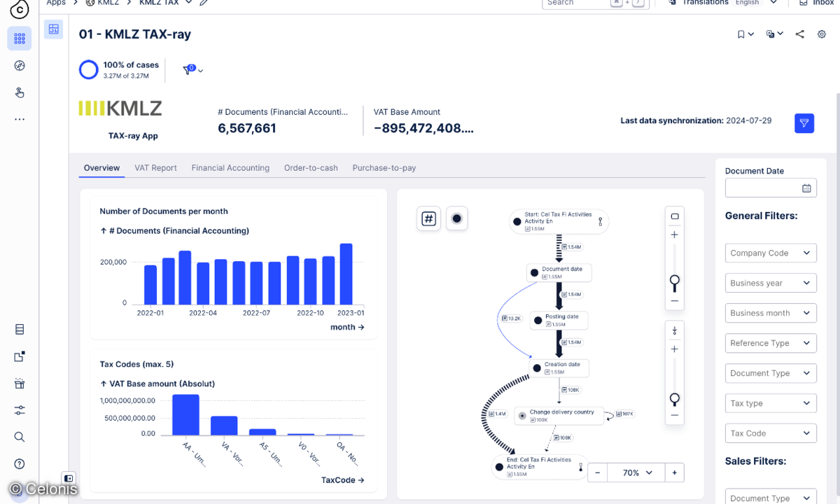The height and width of the screenshot is (504, 840).
Task: Click the search magnifier in sidebar
Action: (x=20, y=437)
